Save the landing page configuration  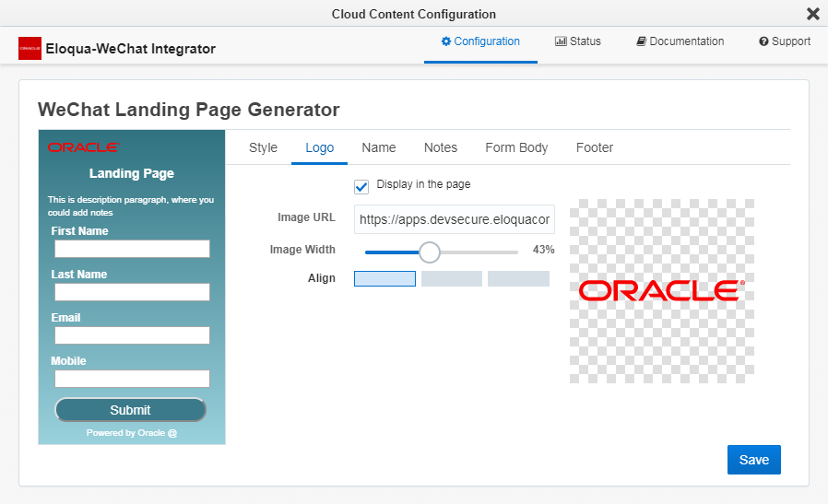point(753,460)
